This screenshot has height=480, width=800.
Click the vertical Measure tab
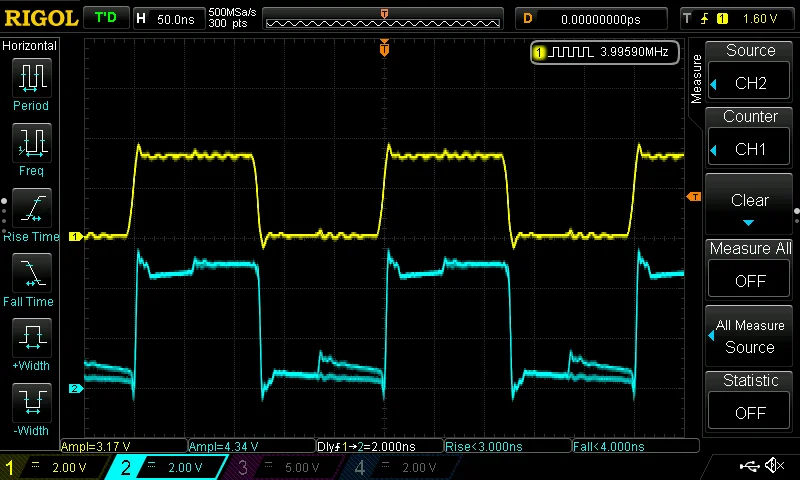pos(696,79)
